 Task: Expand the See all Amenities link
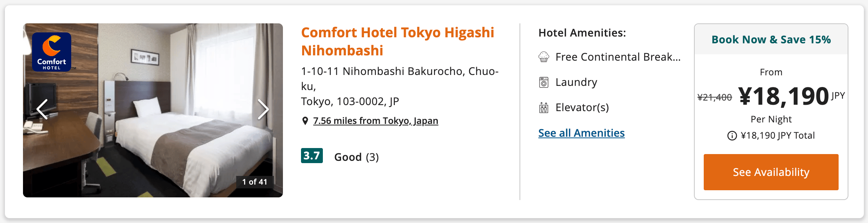pos(581,133)
